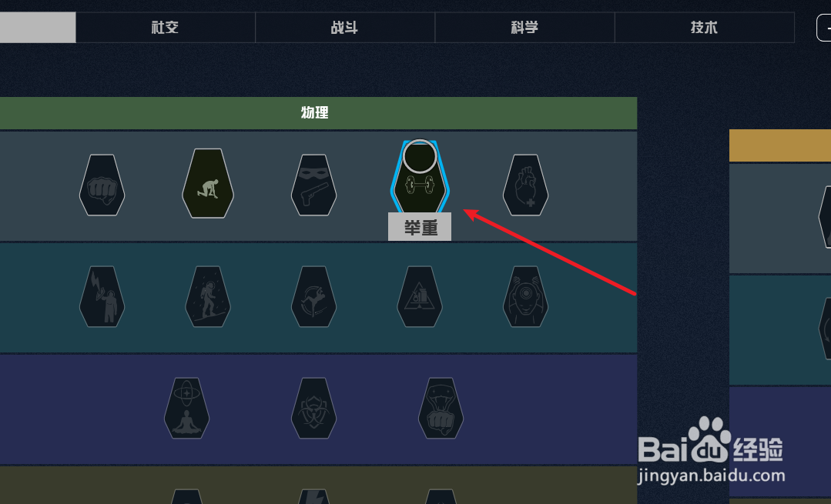The image size is (831, 504).
Task: Select the Wellness heart skill icon
Action: (526, 185)
